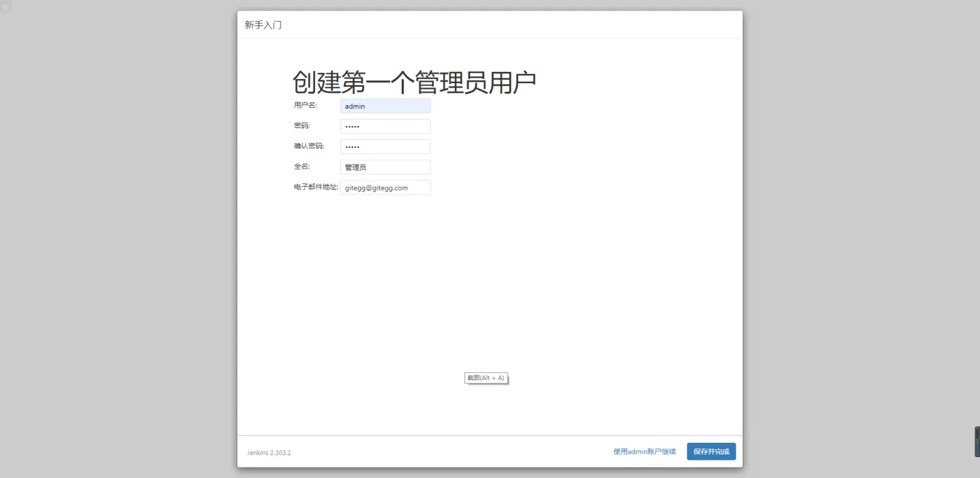Click the 全名: label
980x478 pixels.
tap(301, 167)
